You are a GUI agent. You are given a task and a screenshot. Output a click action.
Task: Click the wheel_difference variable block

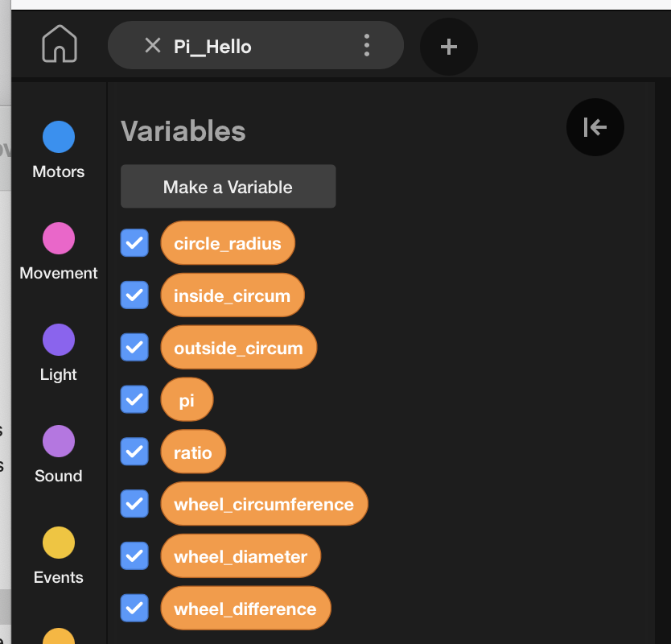(245, 609)
